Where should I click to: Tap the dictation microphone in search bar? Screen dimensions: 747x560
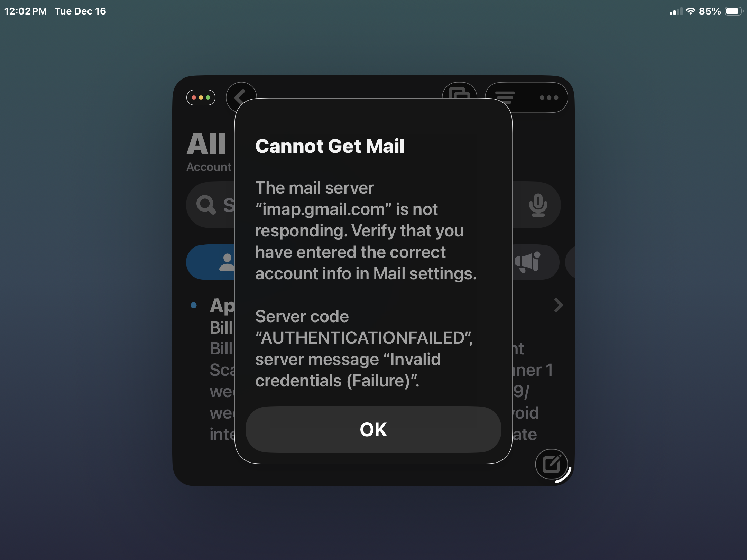click(538, 205)
